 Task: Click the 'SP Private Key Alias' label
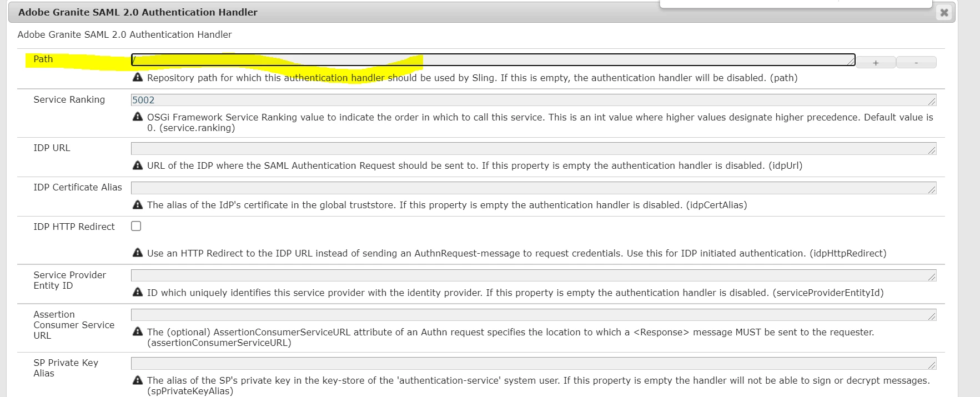66,368
